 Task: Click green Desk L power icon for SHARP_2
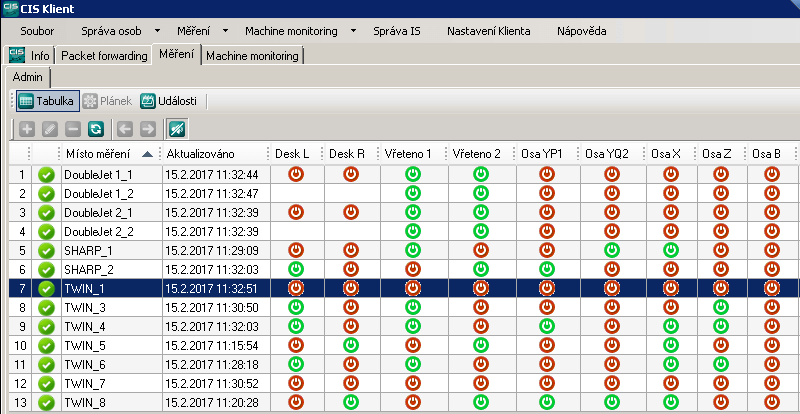pyautogui.click(x=295, y=269)
